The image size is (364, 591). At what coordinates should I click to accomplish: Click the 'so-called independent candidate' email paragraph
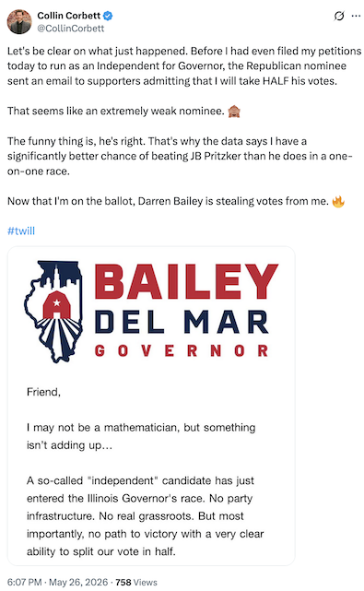(145, 516)
